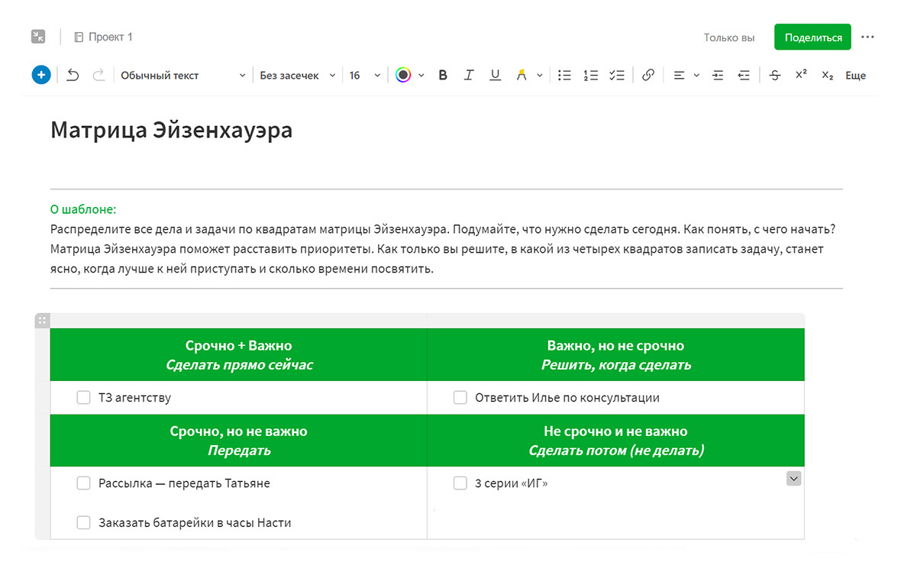Apply Italic formatting

click(469, 76)
